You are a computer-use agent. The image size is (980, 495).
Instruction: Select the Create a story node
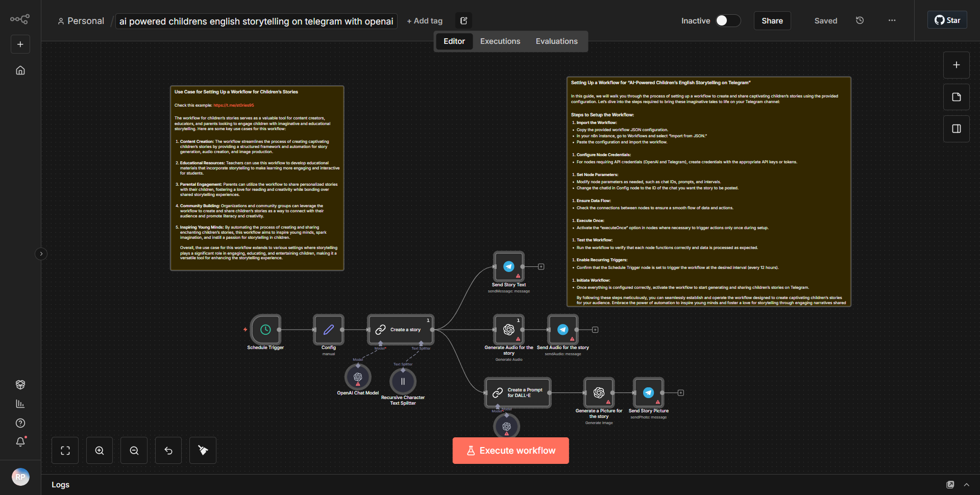pos(401,330)
